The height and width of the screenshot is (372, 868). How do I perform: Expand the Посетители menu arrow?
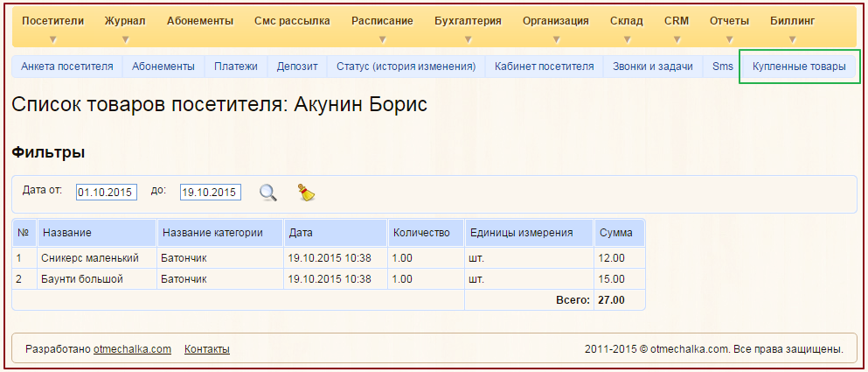(53, 40)
